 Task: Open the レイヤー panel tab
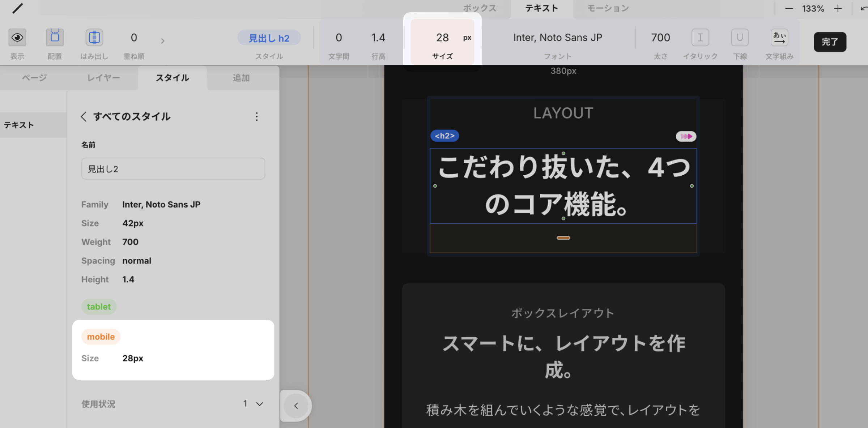pyautogui.click(x=103, y=78)
